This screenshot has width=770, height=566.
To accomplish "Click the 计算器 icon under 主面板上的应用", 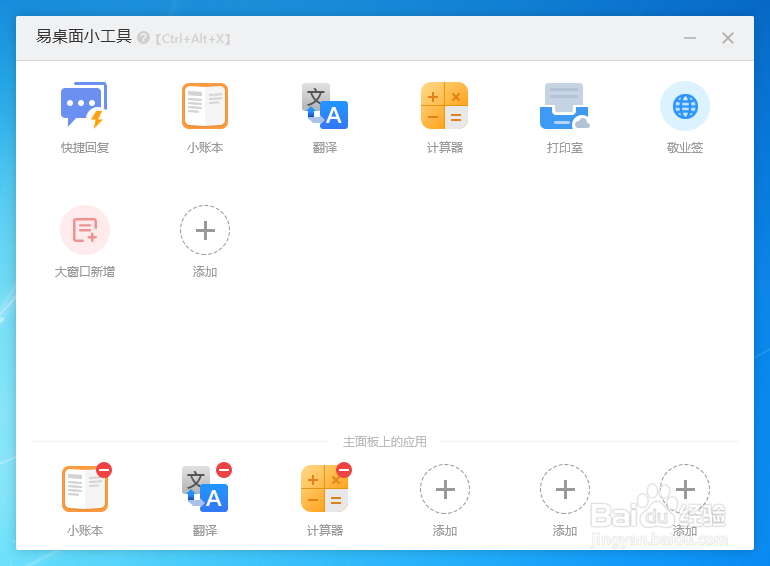I will point(325,489).
